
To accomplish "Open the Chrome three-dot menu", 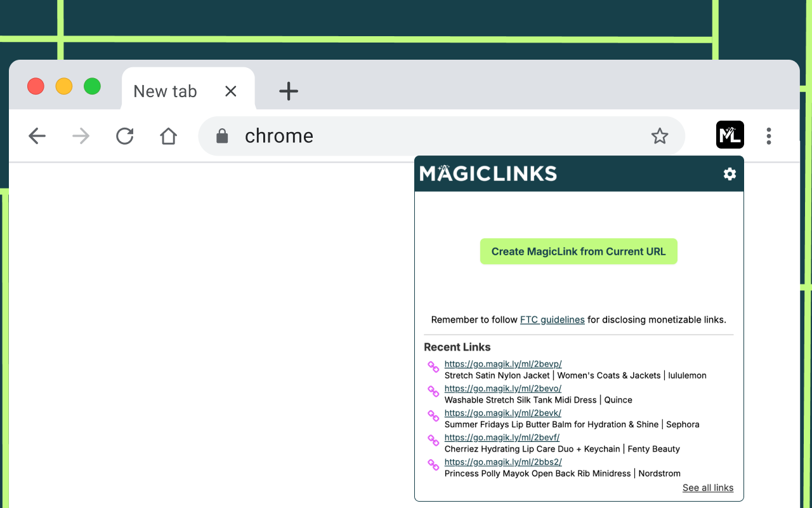I will click(x=768, y=135).
